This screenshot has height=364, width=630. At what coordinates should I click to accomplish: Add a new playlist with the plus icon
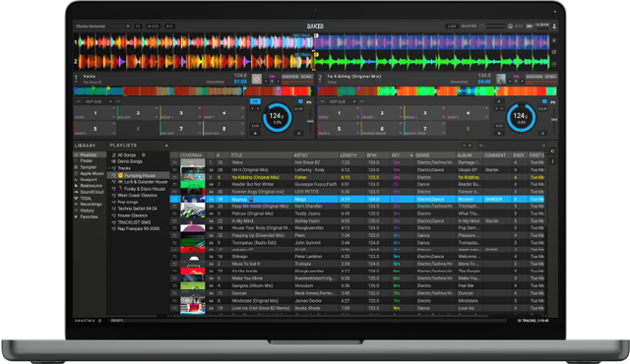pyautogui.click(x=166, y=146)
